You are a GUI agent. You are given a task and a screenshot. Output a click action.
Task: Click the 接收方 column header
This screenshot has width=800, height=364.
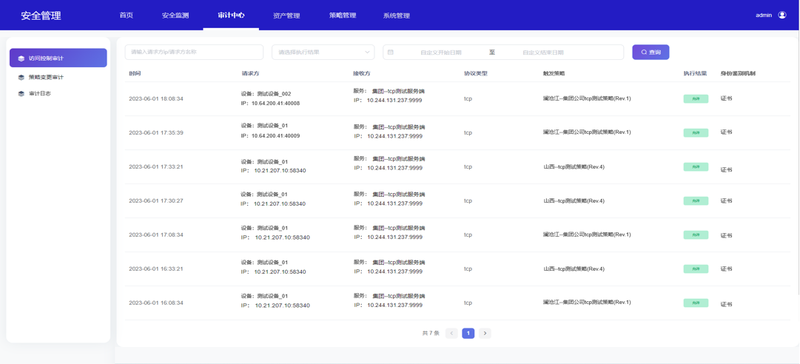coord(362,74)
